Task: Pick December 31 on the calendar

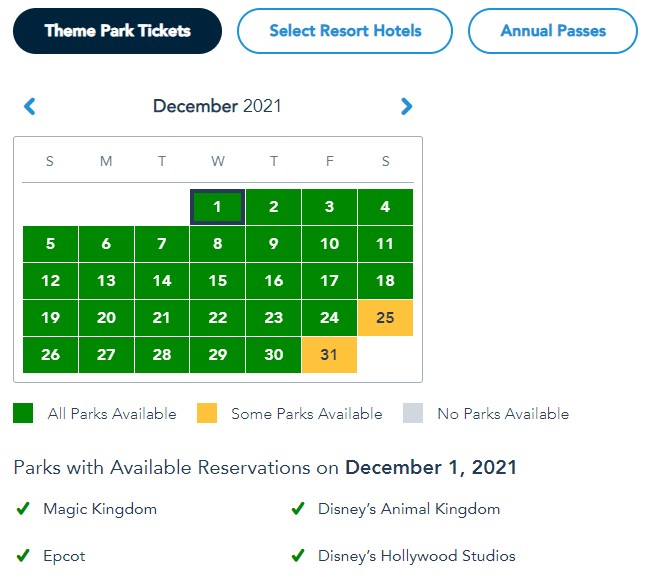Action: tap(329, 355)
